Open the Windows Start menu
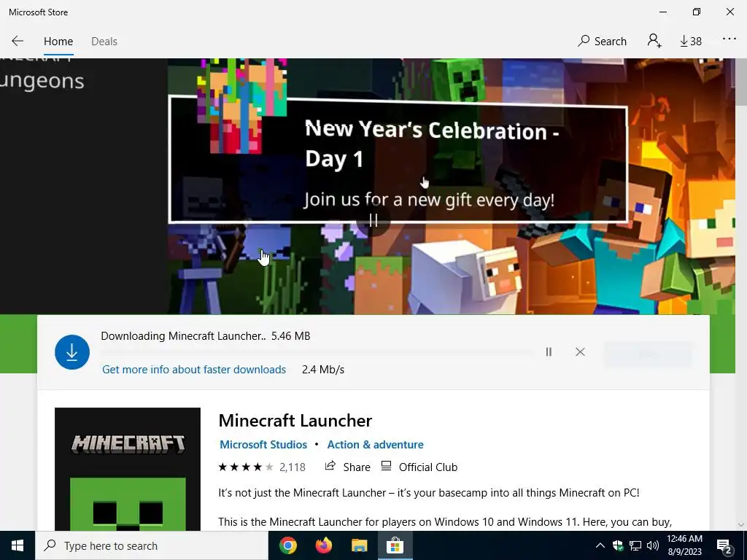The image size is (747, 560). pos(18,545)
